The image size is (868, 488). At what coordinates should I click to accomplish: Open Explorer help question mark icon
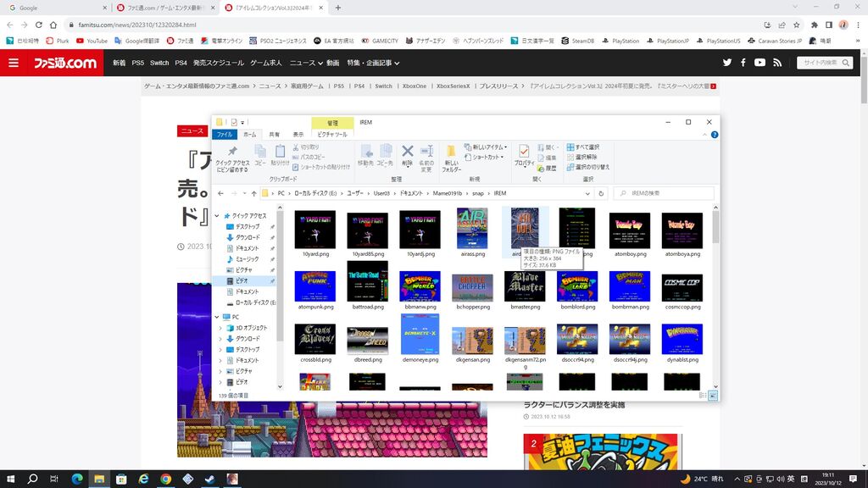(x=715, y=135)
